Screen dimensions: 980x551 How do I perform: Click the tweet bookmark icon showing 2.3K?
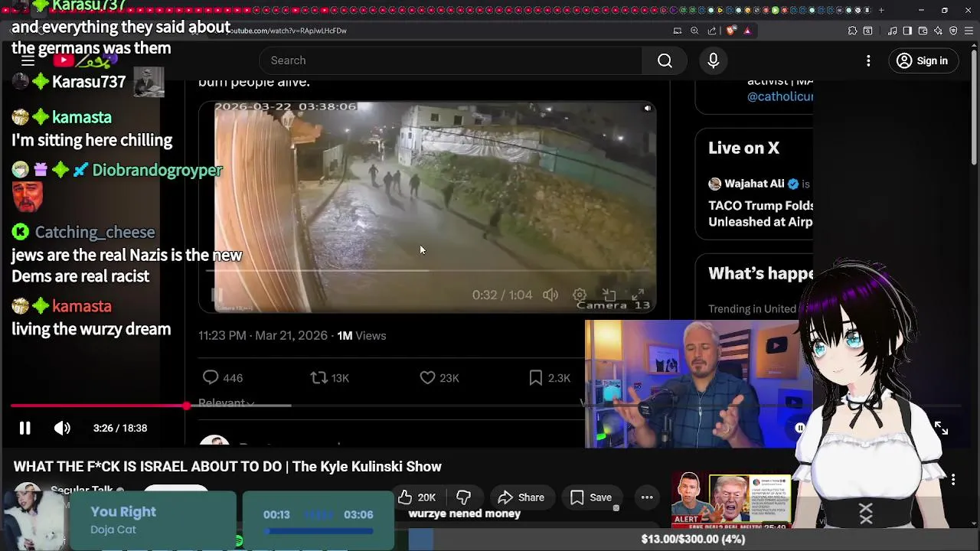pos(536,377)
